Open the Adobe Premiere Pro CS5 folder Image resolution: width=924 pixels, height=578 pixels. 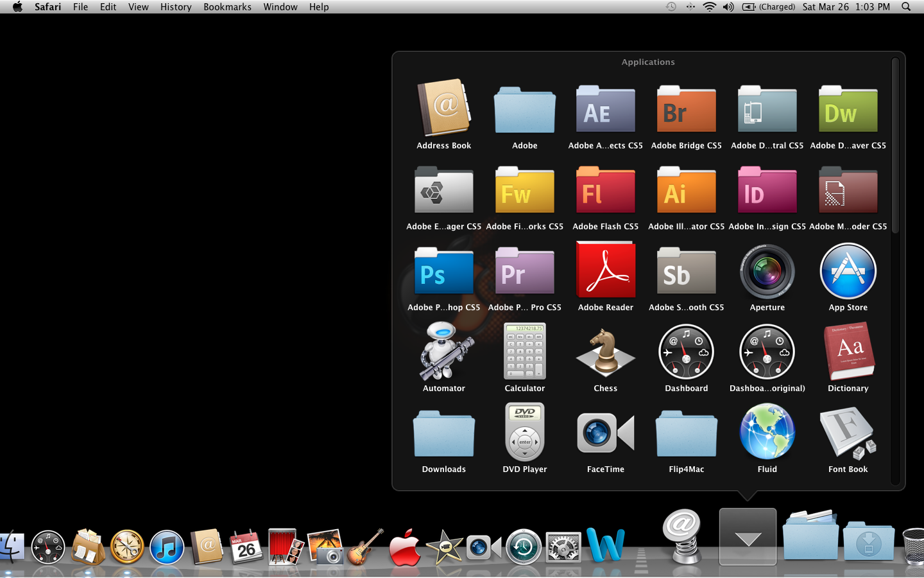click(x=525, y=271)
